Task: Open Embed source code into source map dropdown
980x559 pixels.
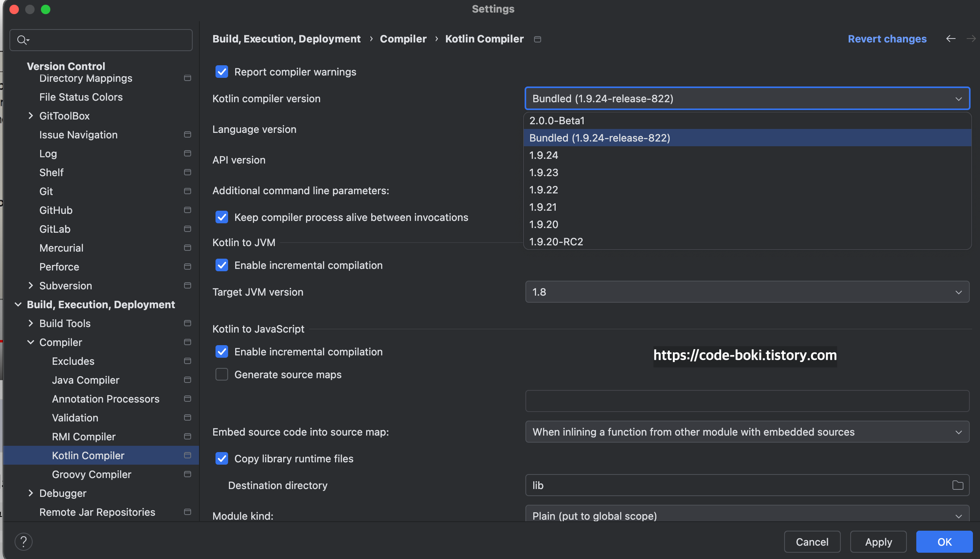Action: coord(747,432)
